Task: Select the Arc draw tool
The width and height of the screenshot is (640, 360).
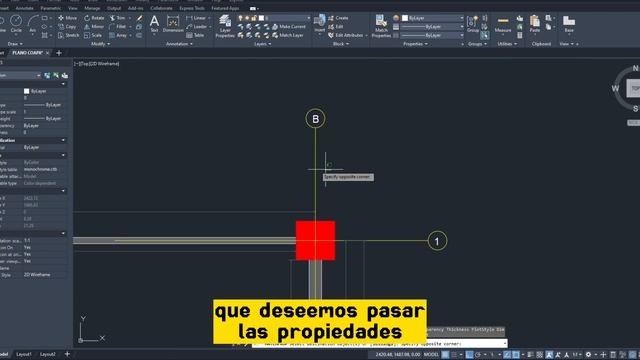Action: coord(33,23)
